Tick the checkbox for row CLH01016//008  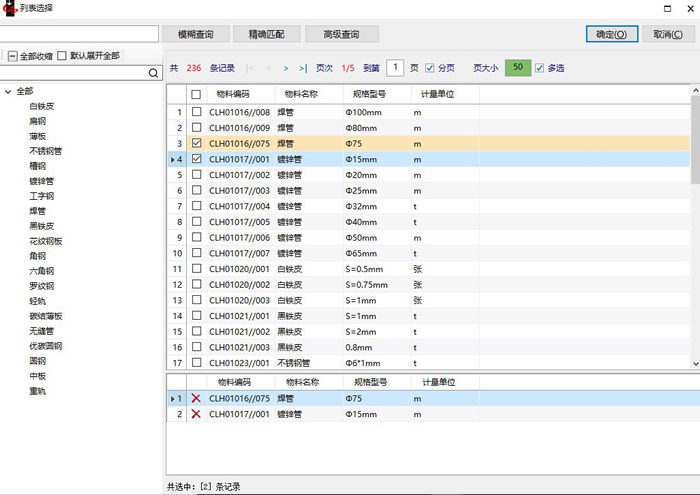196,112
